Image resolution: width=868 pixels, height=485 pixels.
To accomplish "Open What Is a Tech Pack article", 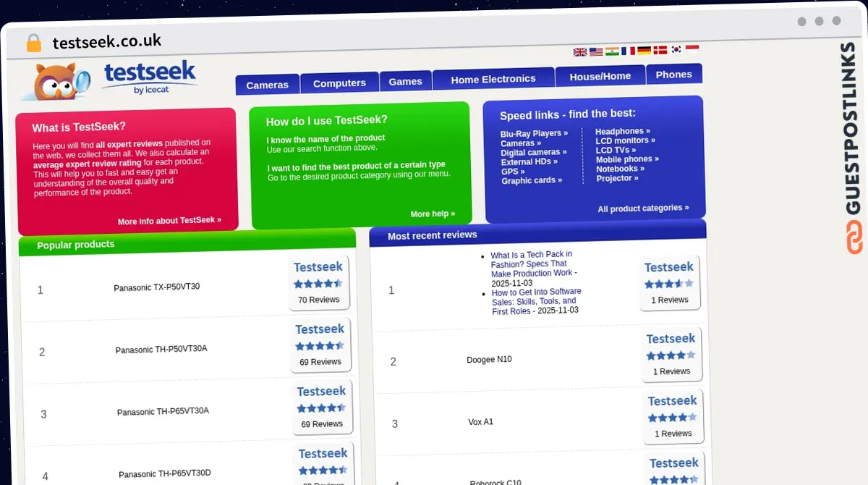I will pos(532,264).
